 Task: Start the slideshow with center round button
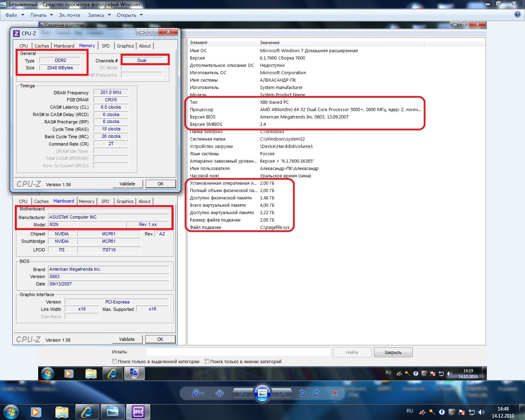click(x=262, y=393)
